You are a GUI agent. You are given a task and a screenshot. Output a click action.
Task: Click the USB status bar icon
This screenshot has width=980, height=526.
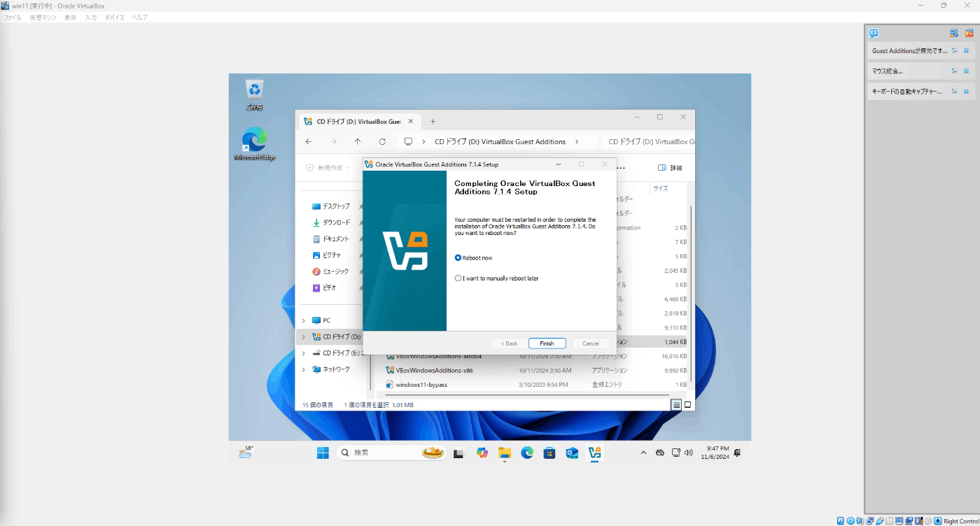880,521
